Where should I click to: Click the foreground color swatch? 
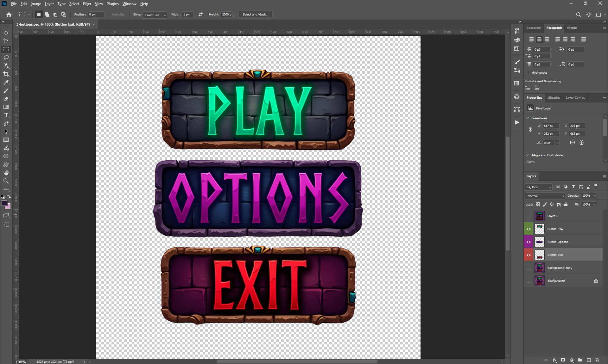pyautogui.click(x=4, y=203)
